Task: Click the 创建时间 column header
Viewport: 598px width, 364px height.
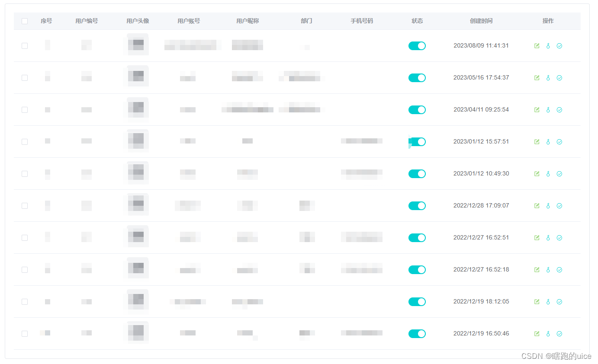Action: pos(481,21)
